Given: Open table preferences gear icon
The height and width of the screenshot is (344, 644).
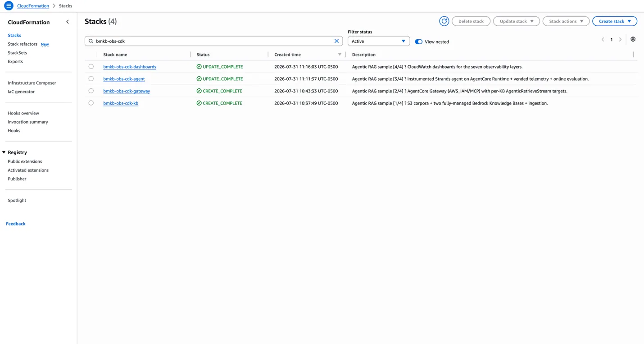Looking at the screenshot, I should pyautogui.click(x=633, y=39).
